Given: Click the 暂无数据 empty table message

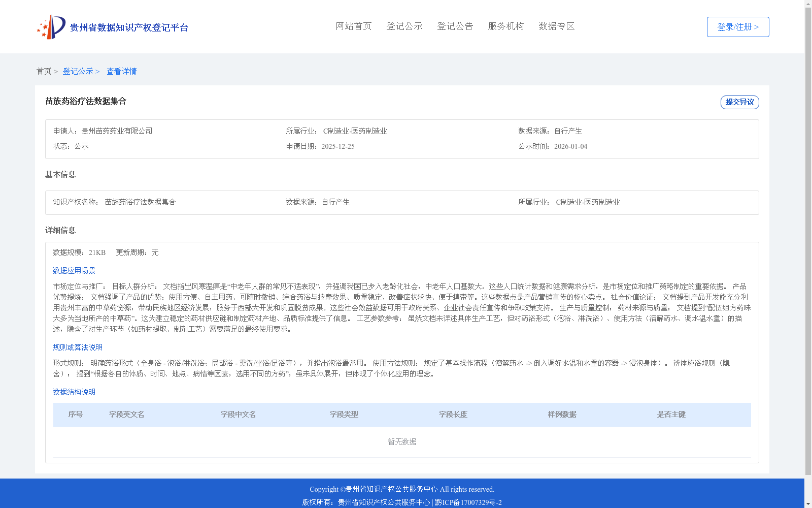Looking at the screenshot, I should pyautogui.click(x=402, y=442).
